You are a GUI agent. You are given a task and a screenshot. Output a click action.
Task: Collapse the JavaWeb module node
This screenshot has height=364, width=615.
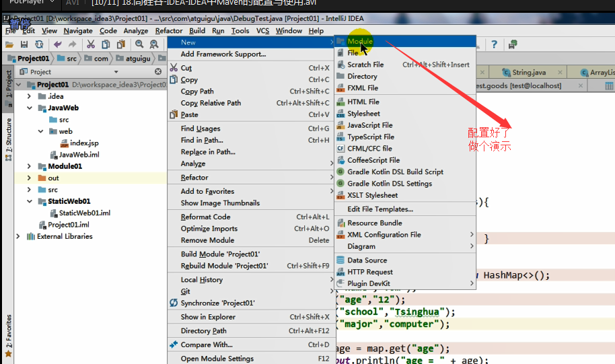pyautogui.click(x=30, y=108)
